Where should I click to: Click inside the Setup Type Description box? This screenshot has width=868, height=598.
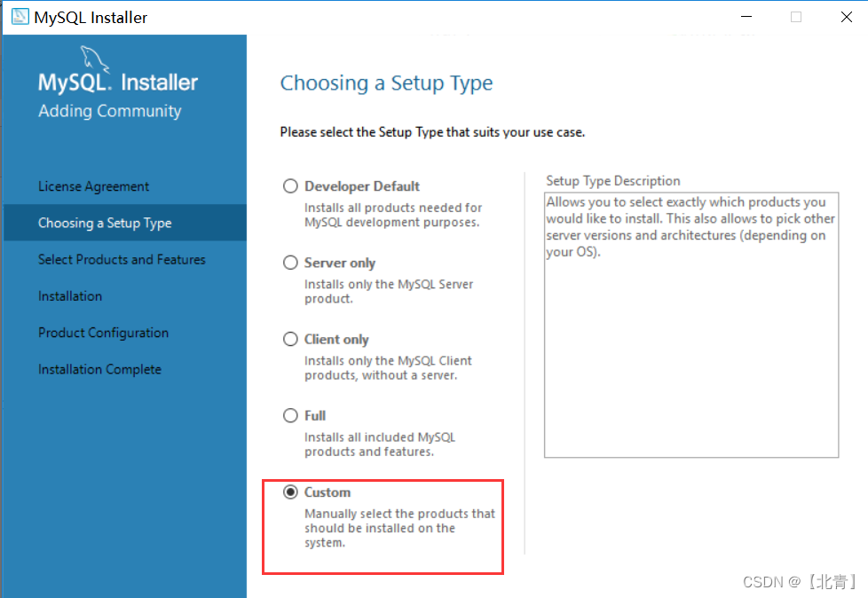[691, 325]
